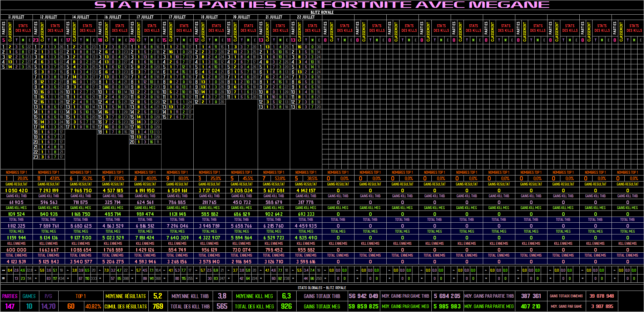Select the 14 JUILLET date header
This screenshot has height=312, width=644.
[x=81, y=17]
